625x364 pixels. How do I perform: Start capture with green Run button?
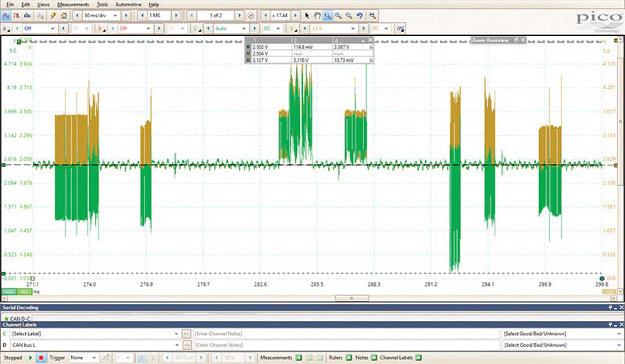click(x=30, y=358)
